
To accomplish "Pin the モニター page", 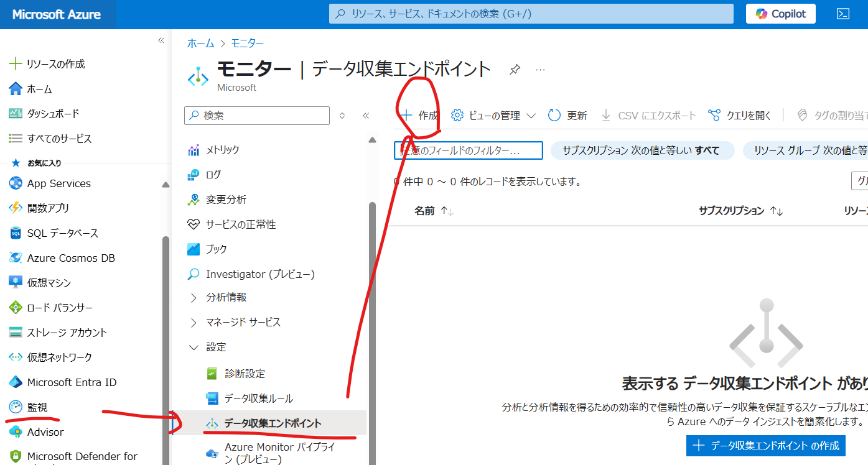I will [515, 70].
